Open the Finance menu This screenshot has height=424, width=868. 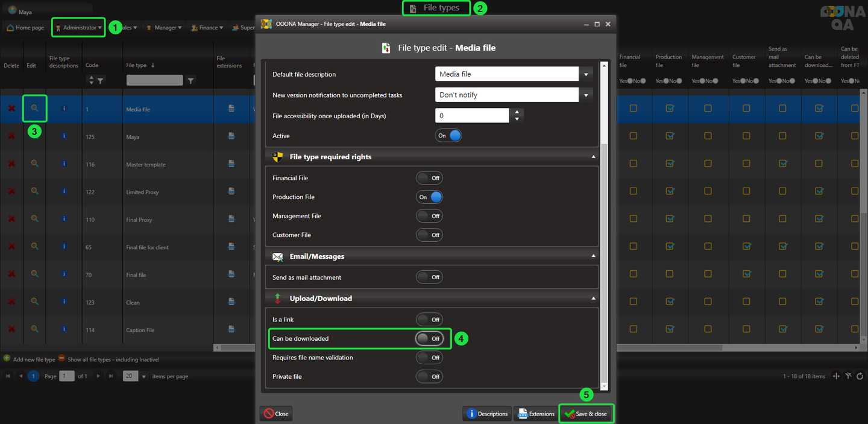click(207, 28)
